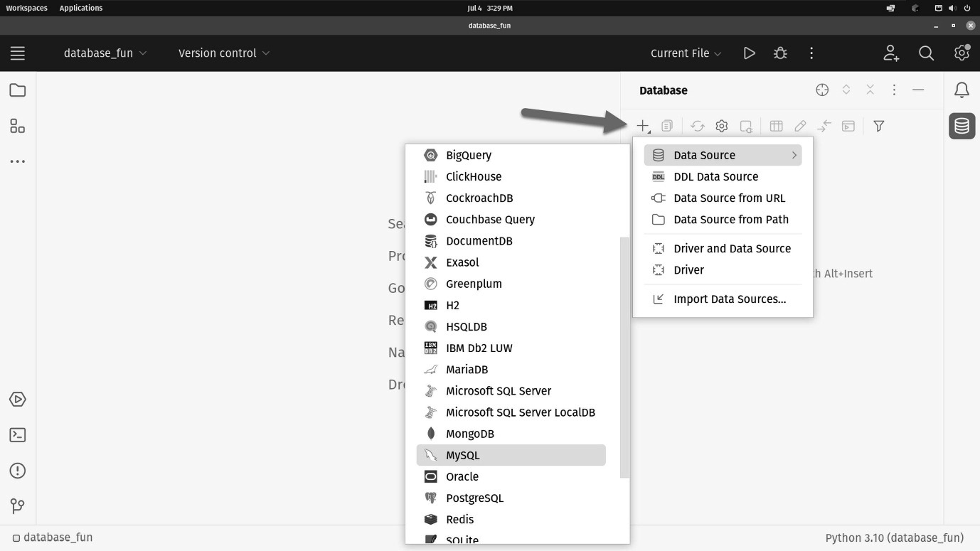Click the pencil edit icon in Database toolbar

tap(800, 126)
